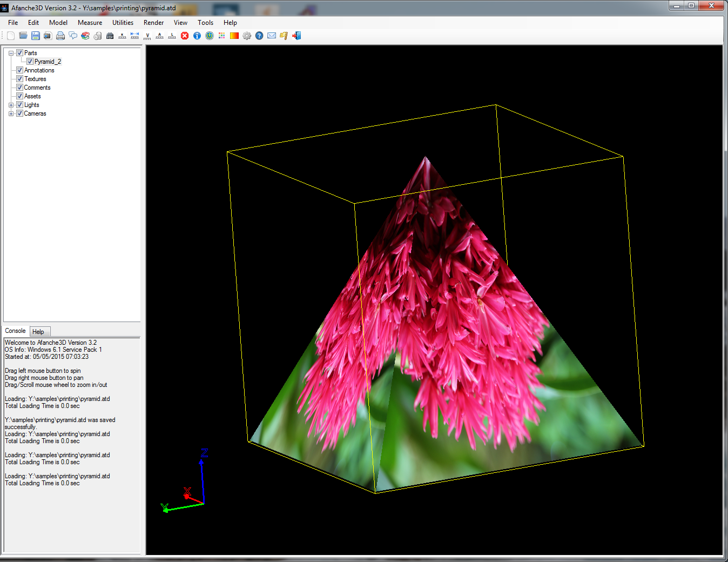
Task: Open the Measure menu
Action: click(90, 23)
